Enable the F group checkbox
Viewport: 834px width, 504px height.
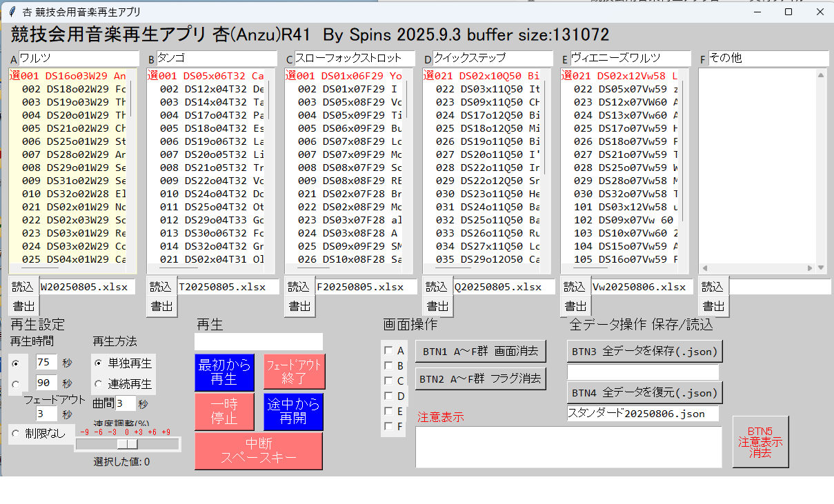388,427
